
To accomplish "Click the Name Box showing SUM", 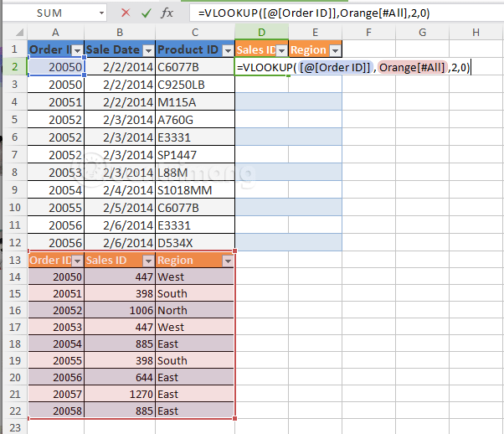I will [49, 13].
